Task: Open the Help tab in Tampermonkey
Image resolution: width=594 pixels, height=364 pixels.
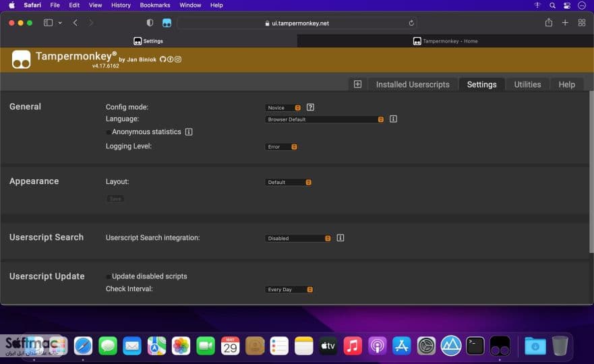Action: (x=566, y=84)
